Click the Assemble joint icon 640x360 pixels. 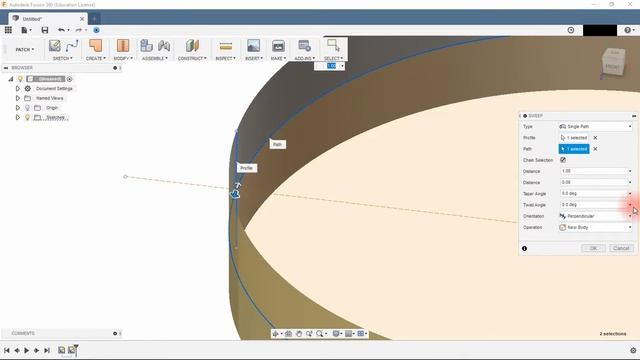pyautogui.click(x=164, y=46)
